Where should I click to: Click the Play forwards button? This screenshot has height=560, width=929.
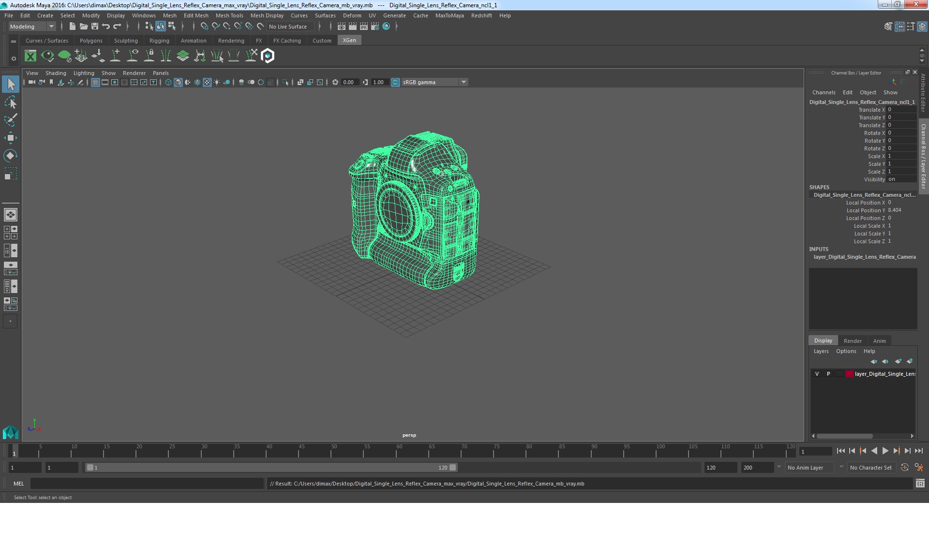[x=885, y=451]
